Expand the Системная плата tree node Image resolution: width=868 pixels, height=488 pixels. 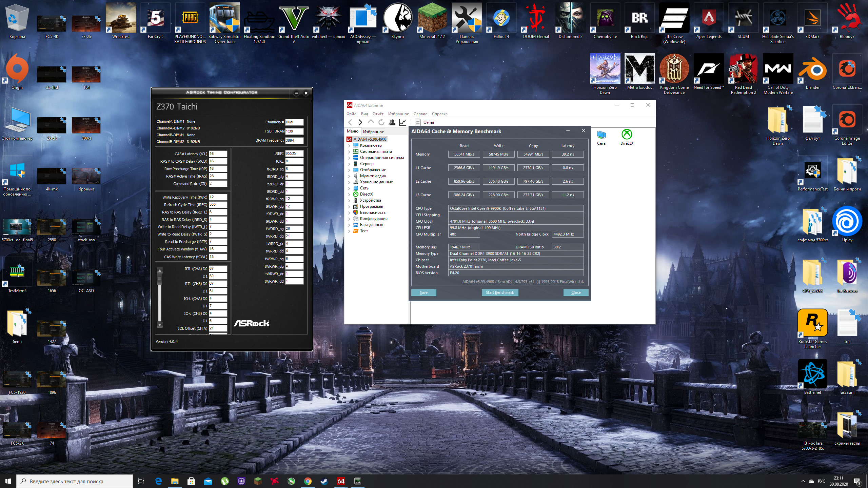[x=349, y=152]
